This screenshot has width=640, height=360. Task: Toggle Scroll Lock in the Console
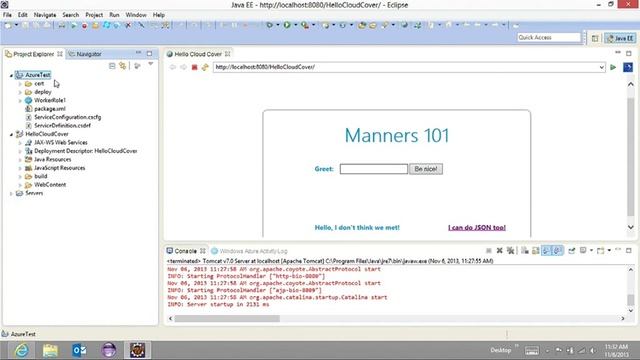pos(536,251)
